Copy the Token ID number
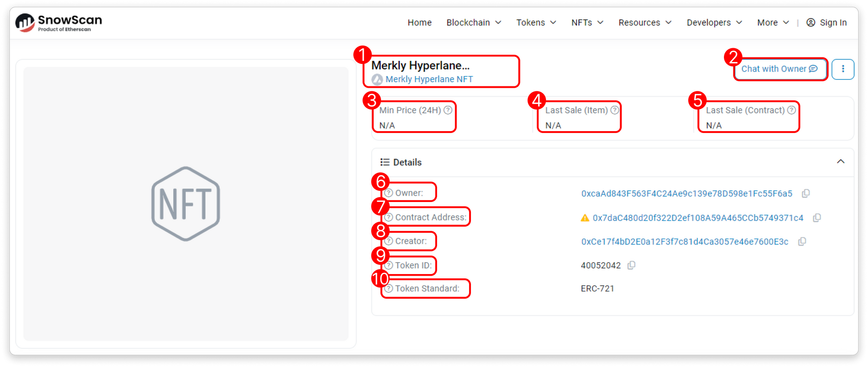 [631, 265]
